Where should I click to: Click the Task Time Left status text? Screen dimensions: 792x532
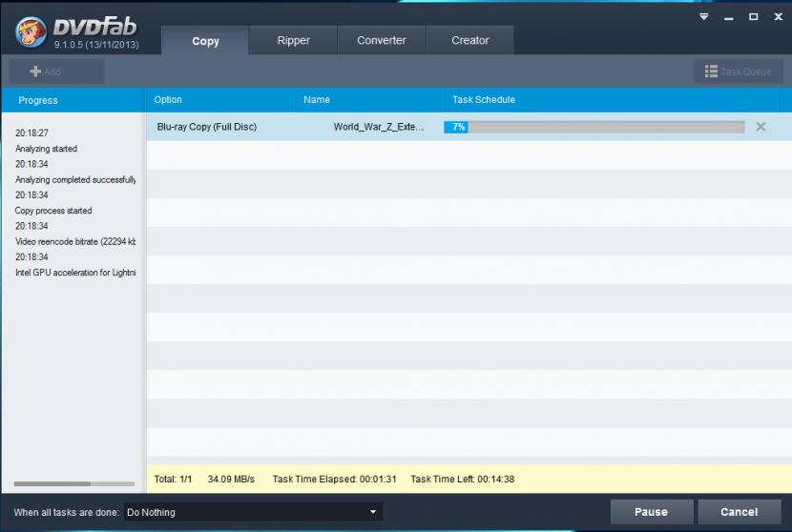coord(462,479)
